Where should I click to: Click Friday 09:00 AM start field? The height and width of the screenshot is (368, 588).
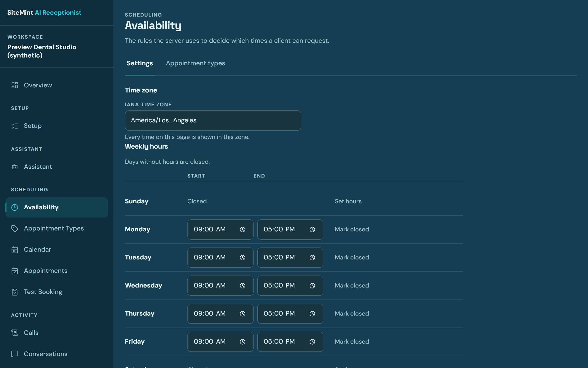point(220,342)
